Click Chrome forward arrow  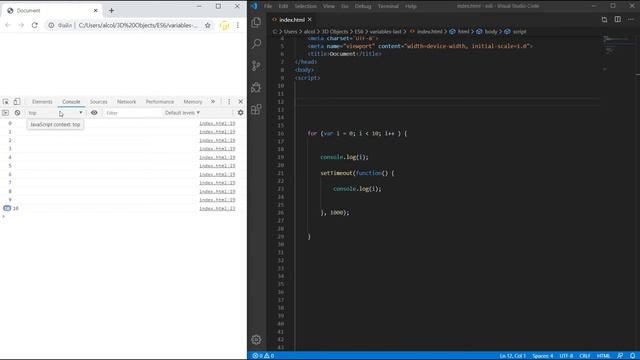click(x=21, y=25)
